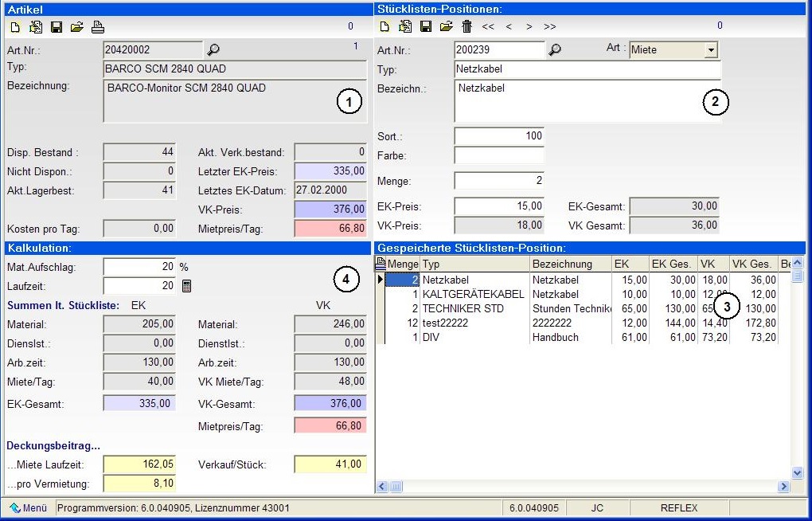Click the Mat.Aufschlag percentage field

point(139,267)
